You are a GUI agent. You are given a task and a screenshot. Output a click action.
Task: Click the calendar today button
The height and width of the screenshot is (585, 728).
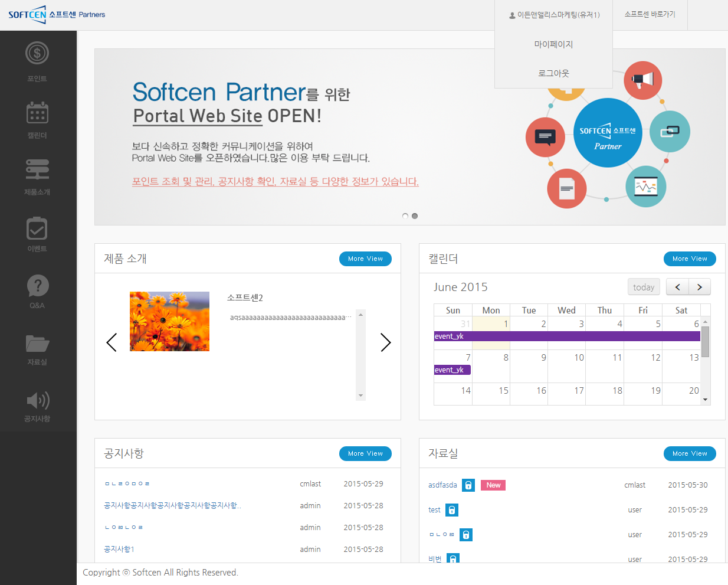(644, 287)
